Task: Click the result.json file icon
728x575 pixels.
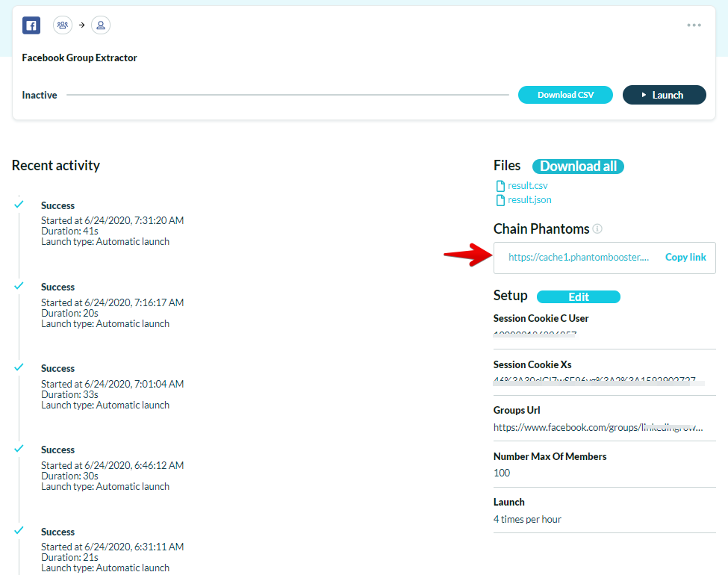Action: (x=500, y=200)
